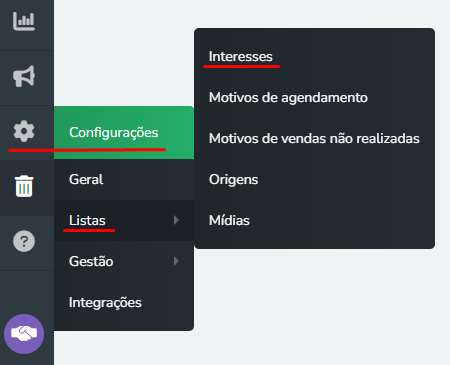Click the help question mark icon
The image size is (450, 365).
coord(24,241)
